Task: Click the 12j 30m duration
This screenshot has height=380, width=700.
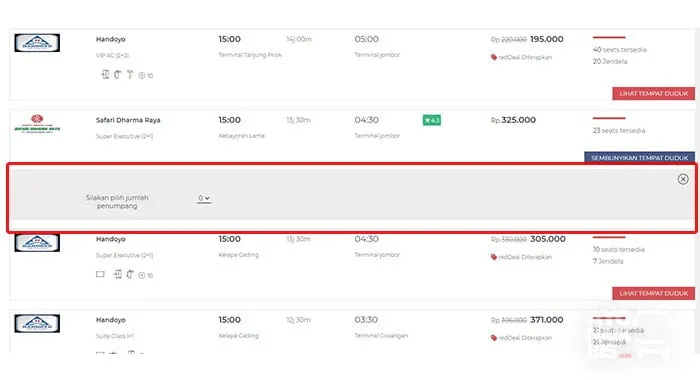Action: click(x=298, y=320)
